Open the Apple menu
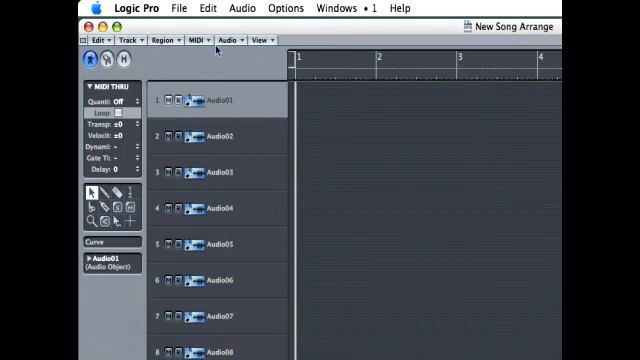The width and height of the screenshot is (640, 360). 96,8
